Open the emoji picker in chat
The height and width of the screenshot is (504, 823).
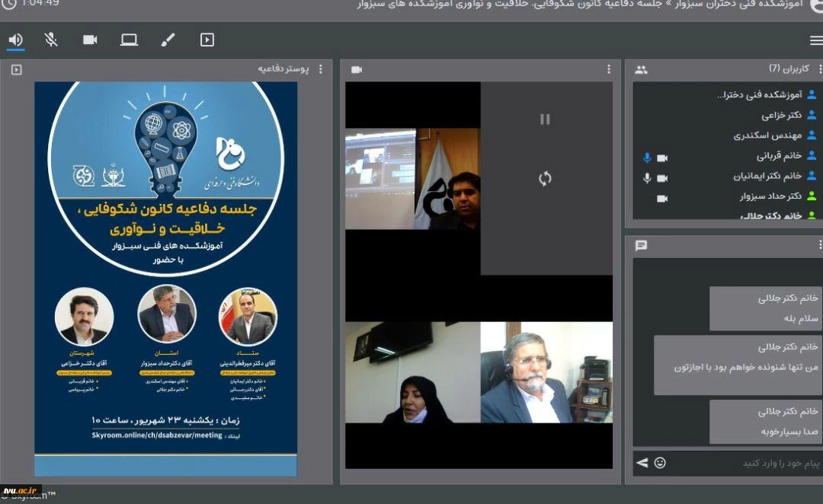660,463
